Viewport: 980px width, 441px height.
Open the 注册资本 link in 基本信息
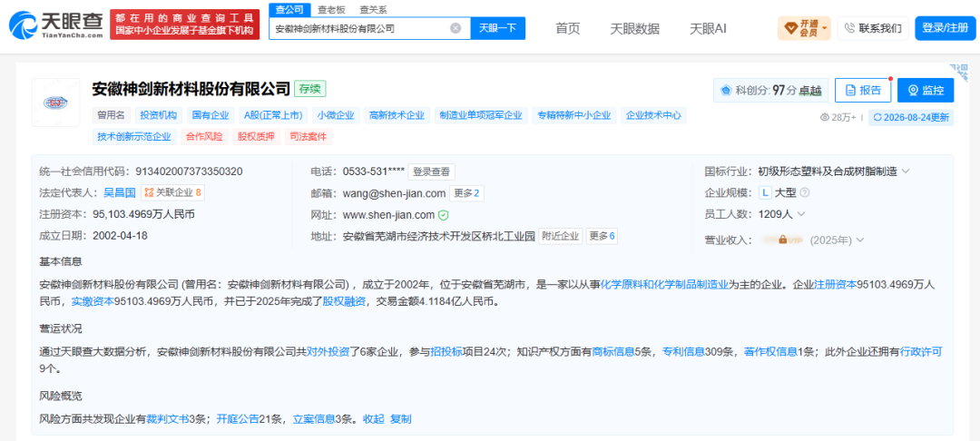pyautogui.click(x=835, y=284)
